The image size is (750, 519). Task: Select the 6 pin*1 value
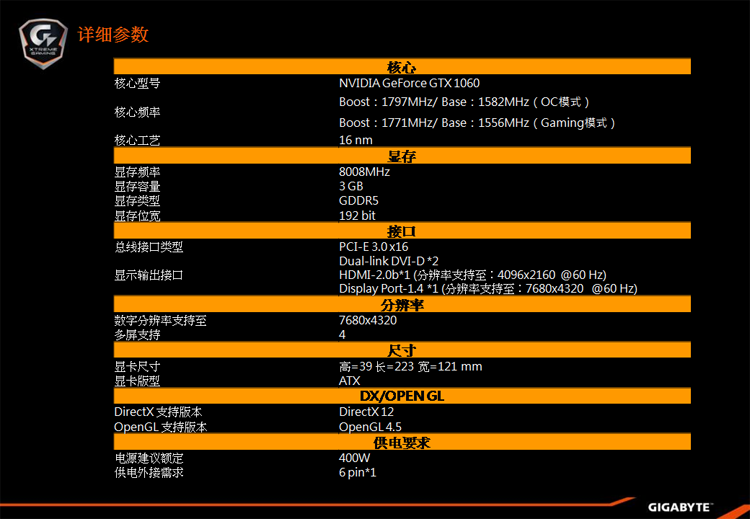coord(358,473)
